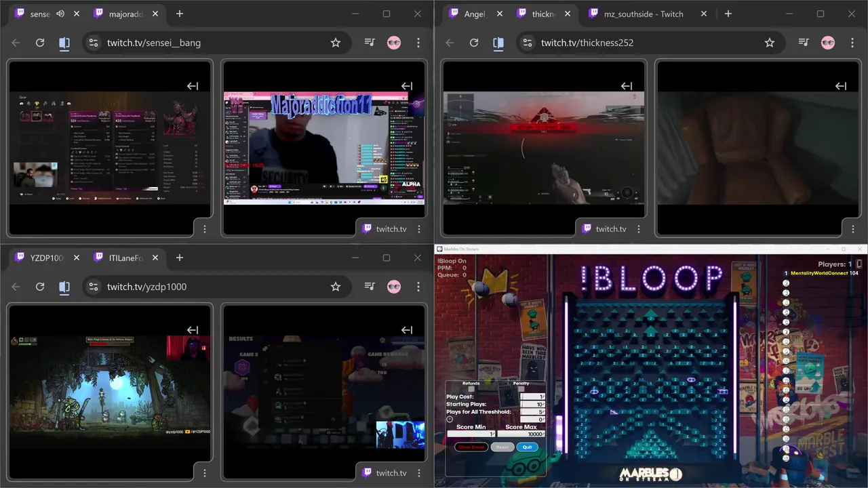This screenshot has height=488, width=868.
Task: Enable the Refunds checkbox
Action: coord(471,389)
